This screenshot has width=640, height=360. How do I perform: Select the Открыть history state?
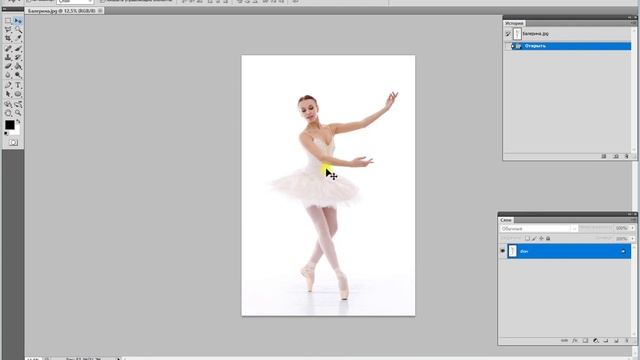pyautogui.click(x=571, y=46)
